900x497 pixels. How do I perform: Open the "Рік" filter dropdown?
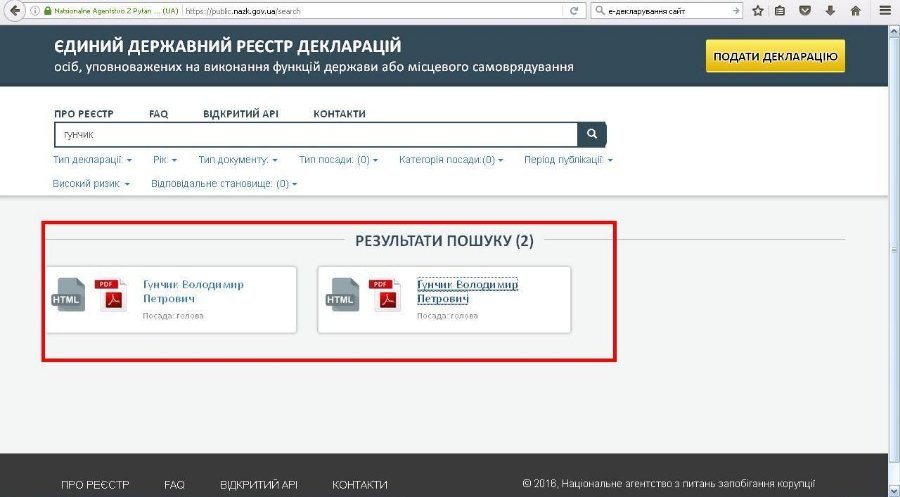tap(165, 159)
